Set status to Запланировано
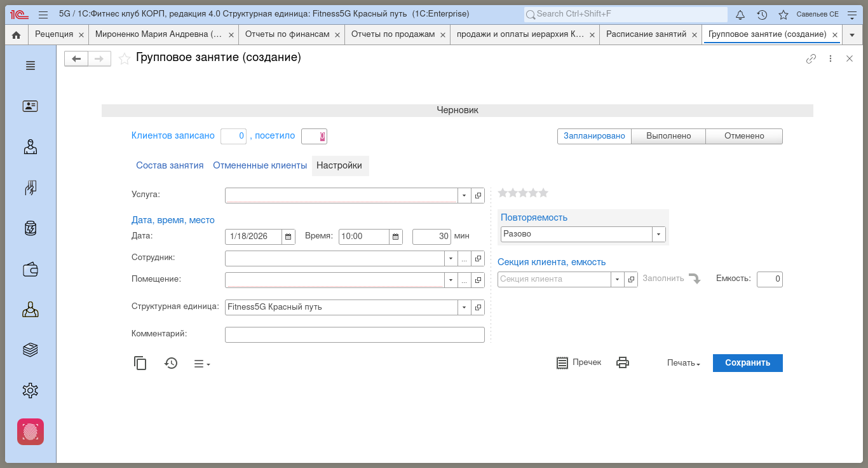868x468 pixels. pyautogui.click(x=594, y=136)
